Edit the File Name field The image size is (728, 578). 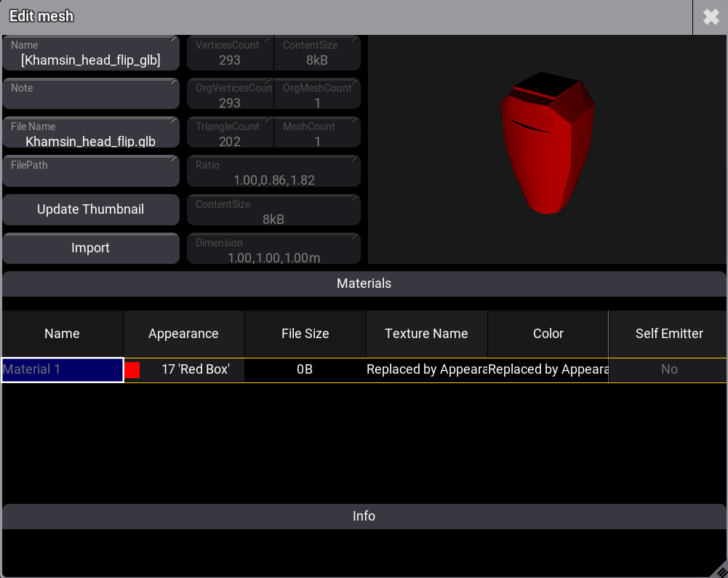pos(91,132)
